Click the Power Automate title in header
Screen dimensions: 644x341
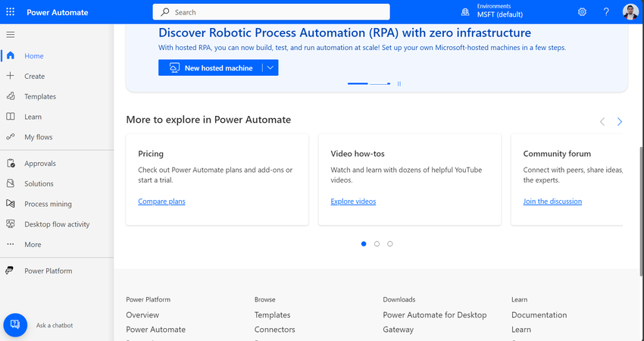coord(58,12)
